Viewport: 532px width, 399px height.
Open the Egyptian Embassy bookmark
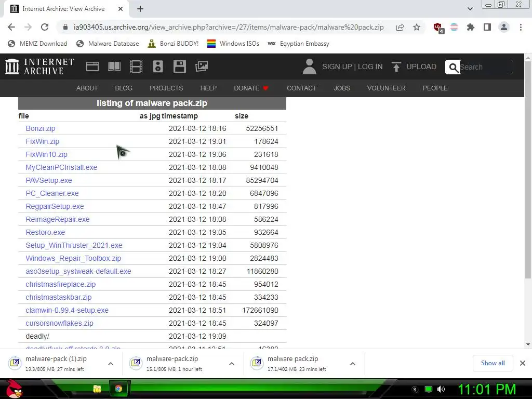[298, 44]
